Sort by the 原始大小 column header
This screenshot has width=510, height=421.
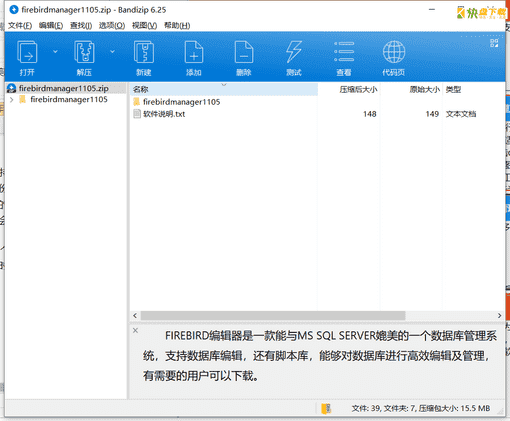tap(411, 89)
